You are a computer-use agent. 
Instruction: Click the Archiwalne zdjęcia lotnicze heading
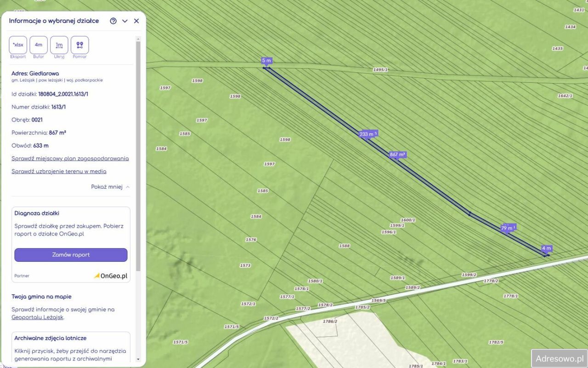point(51,338)
